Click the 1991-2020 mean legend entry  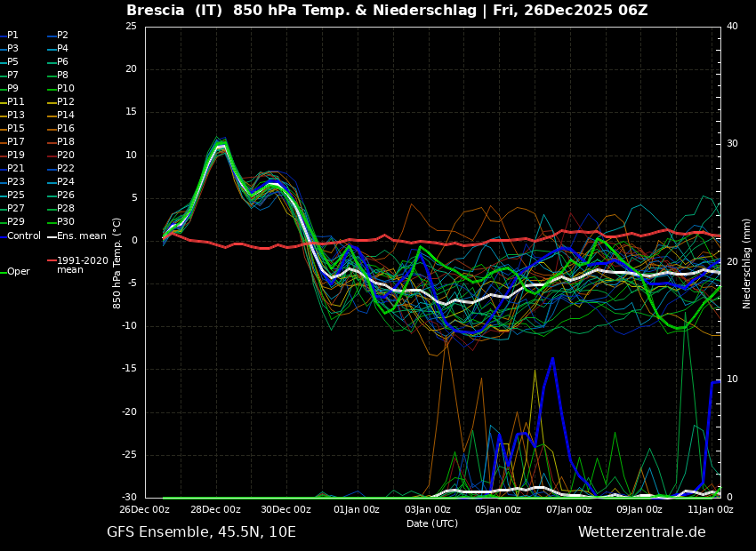pyautogui.click(x=82, y=265)
